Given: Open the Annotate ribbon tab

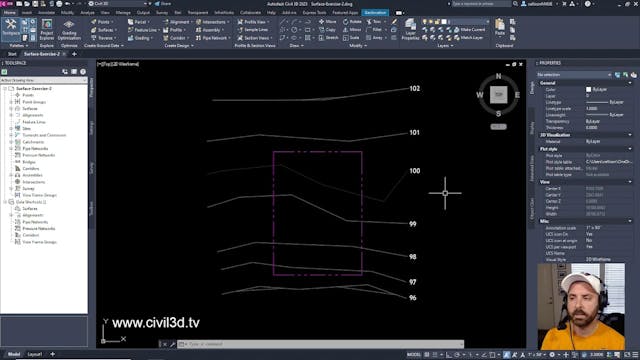Looking at the screenshot, I should [x=46, y=13].
